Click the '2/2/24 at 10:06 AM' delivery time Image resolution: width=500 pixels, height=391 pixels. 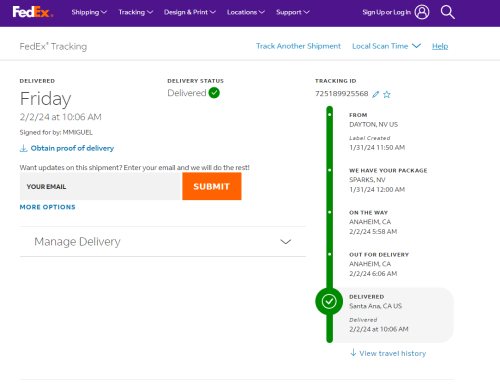(x=60, y=117)
